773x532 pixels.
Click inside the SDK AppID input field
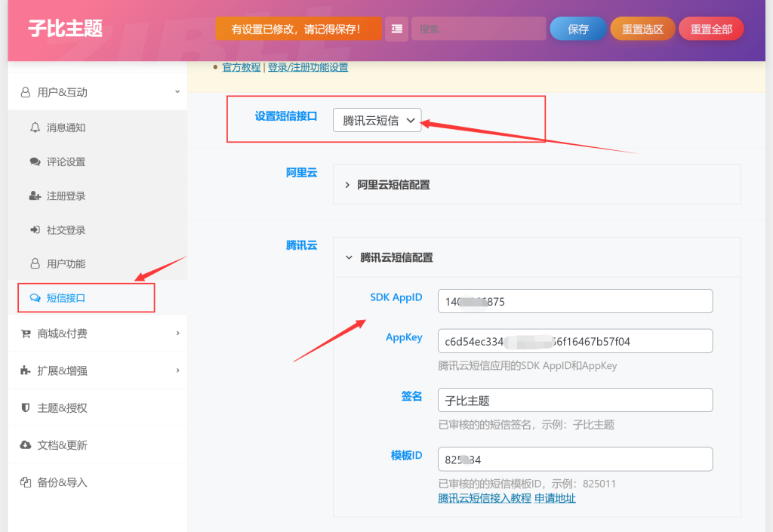tap(575, 300)
